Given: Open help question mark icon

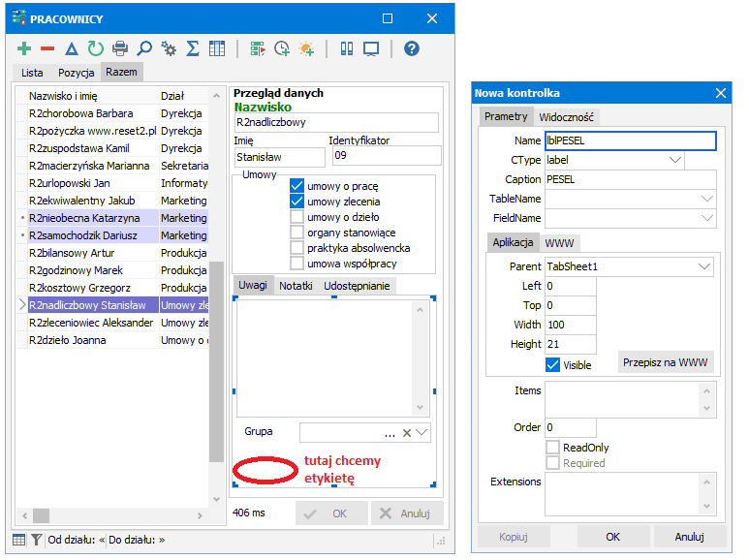Looking at the screenshot, I should 412,48.
